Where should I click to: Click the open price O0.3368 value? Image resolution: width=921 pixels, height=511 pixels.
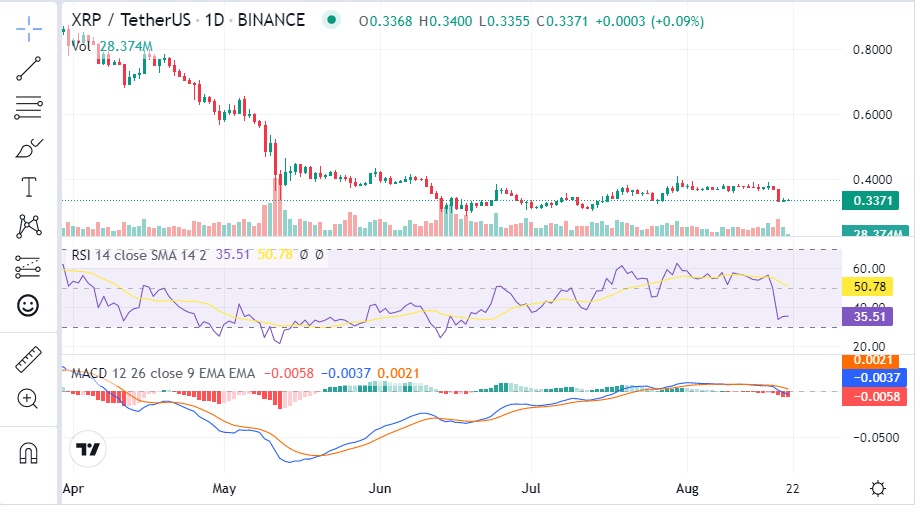pos(385,21)
